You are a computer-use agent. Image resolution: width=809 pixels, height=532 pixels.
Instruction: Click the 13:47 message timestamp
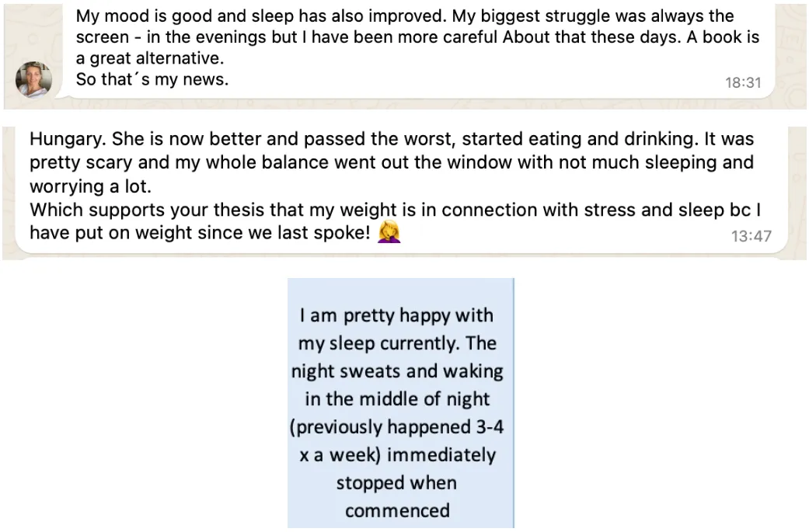click(x=751, y=235)
